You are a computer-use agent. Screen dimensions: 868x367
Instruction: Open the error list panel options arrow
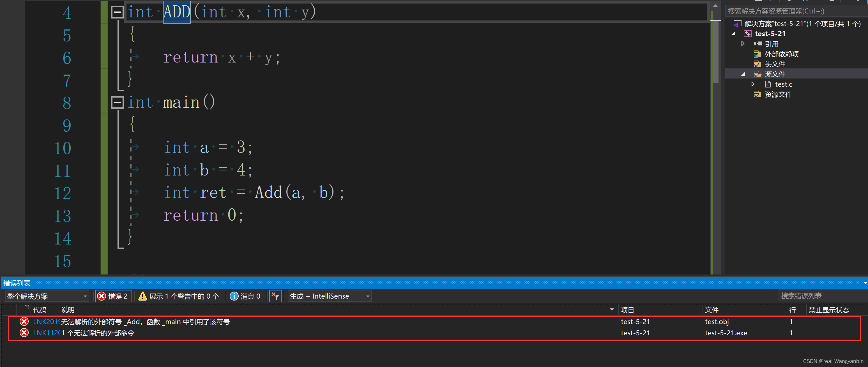coord(865,283)
